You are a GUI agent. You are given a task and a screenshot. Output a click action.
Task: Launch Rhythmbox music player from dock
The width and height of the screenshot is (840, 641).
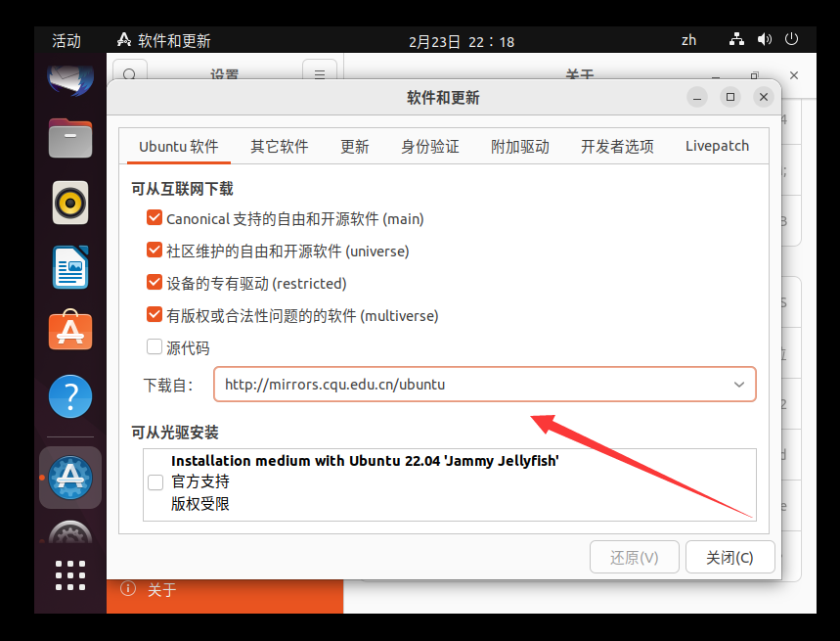[x=70, y=203]
